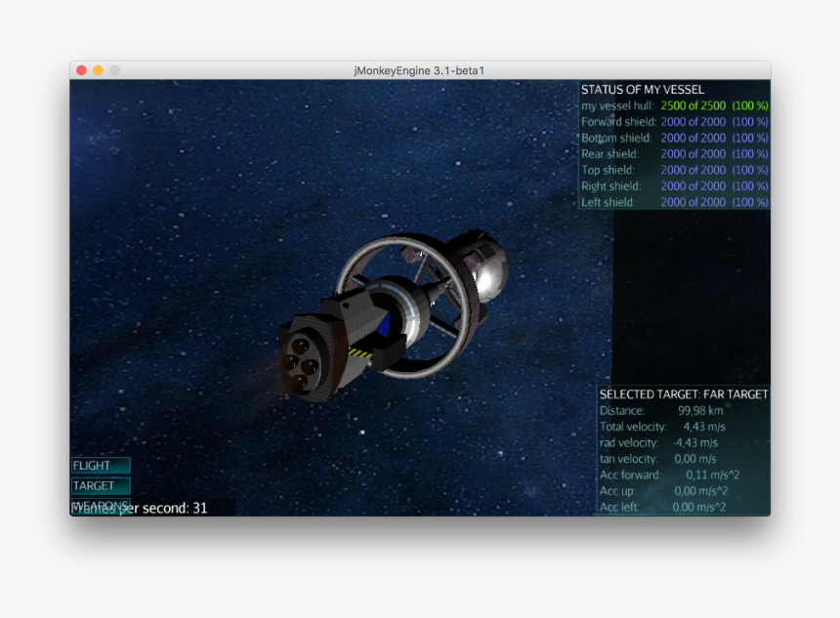Click the Acc forward '0,11 m/s^2' value
Image resolution: width=840 pixels, height=618 pixels.
tap(712, 475)
